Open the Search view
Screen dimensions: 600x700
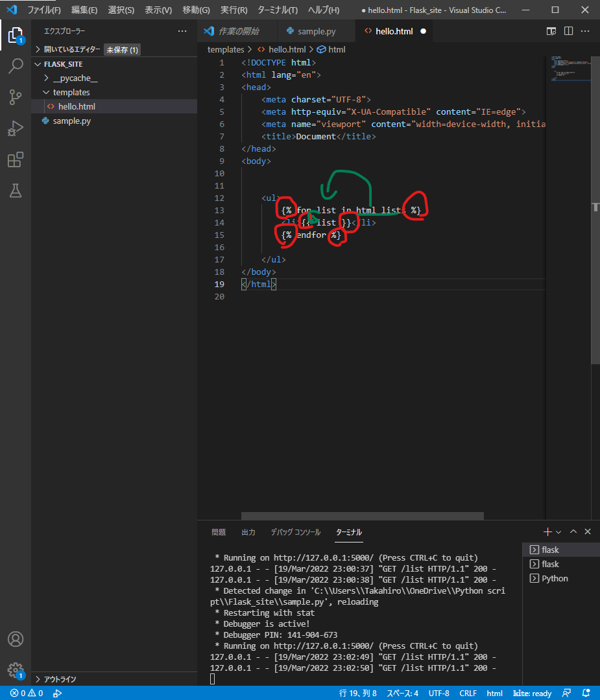(16, 66)
